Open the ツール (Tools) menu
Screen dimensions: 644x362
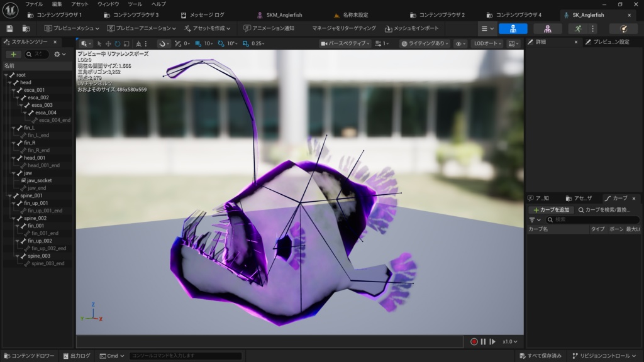coord(135,4)
